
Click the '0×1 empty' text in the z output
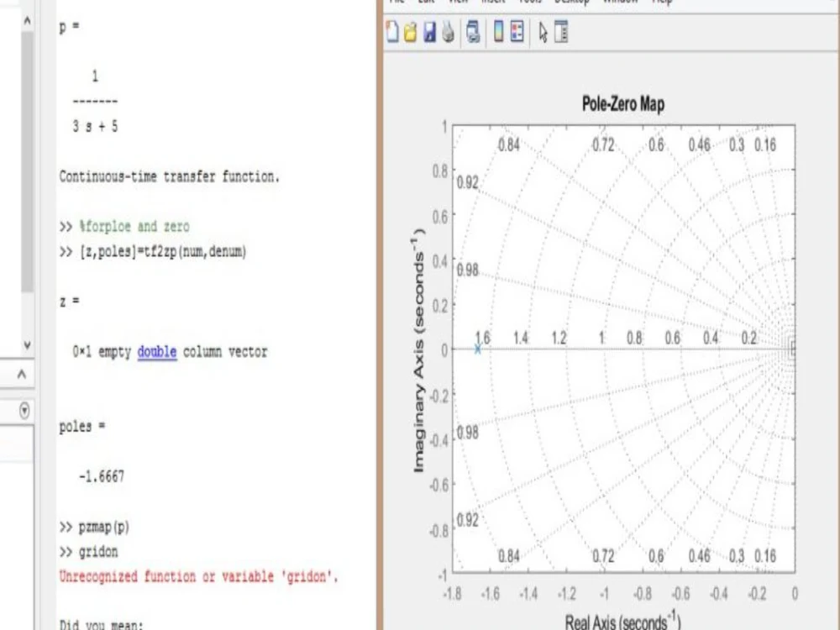click(x=102, y=352)
